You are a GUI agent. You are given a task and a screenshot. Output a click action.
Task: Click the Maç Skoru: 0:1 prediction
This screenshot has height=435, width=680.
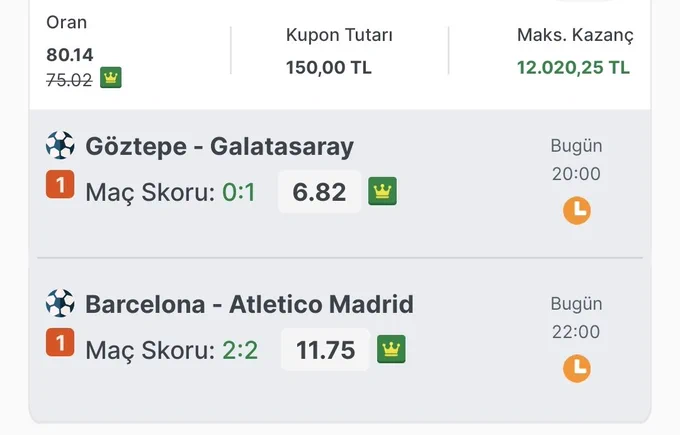click(170, 192)
